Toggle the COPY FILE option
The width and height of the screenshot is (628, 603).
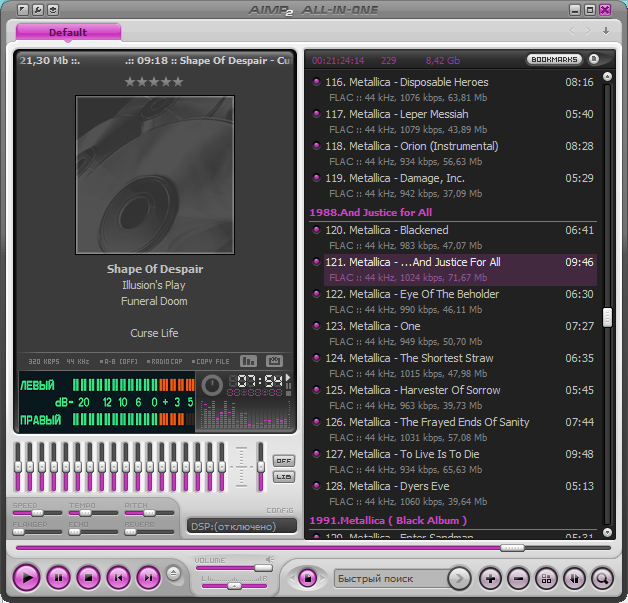(x=211, y=362)
